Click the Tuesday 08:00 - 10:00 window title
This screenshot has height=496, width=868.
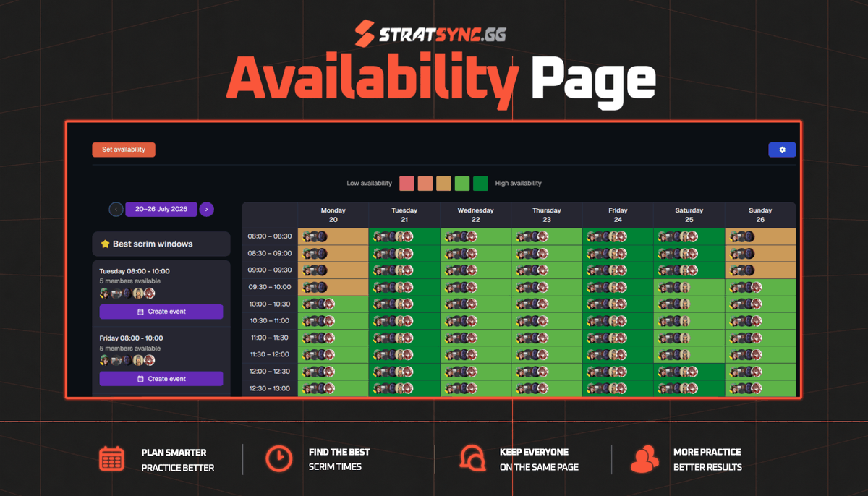[135, 271]
